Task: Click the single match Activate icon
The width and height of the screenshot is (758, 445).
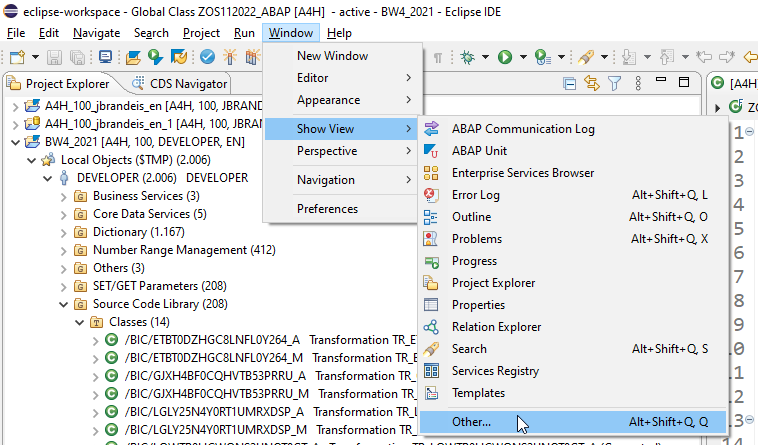Action: point(230,57)
